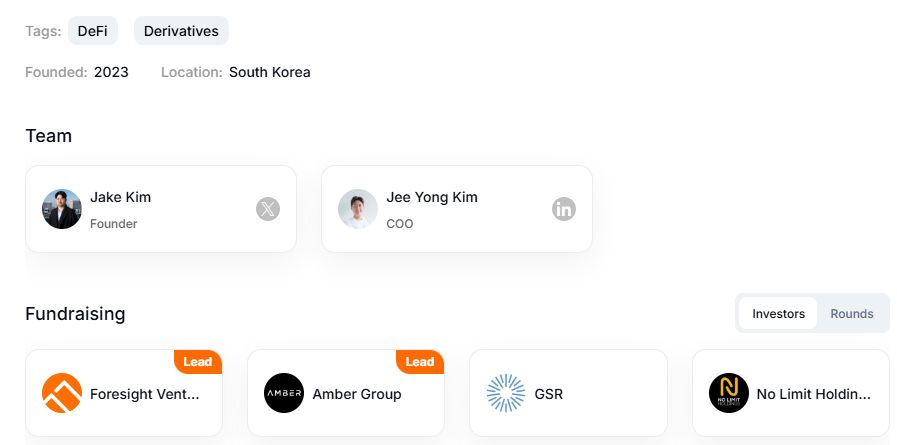Select the Derivatives tag
Screen dimensions: 897x445
(181, 31)
